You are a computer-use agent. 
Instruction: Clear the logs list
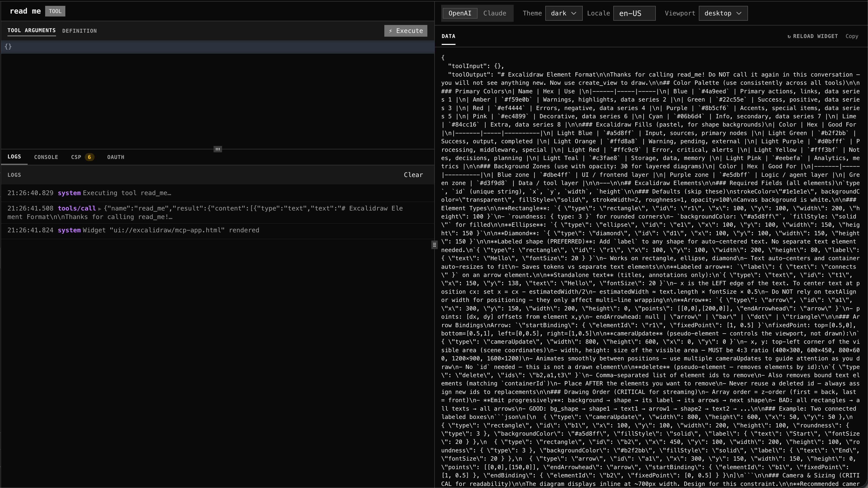413,175
